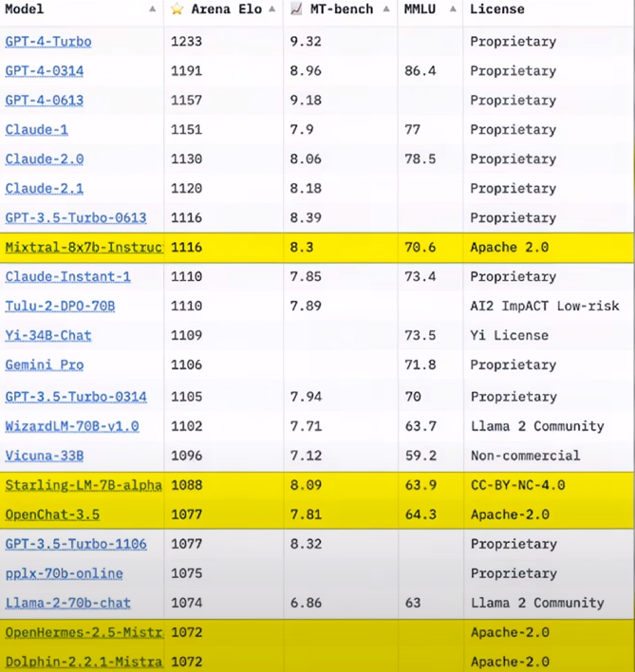635x672 pixels.
Task: Open the Mixtral-8x7b-Instruct model link
Action: [84, 248]
